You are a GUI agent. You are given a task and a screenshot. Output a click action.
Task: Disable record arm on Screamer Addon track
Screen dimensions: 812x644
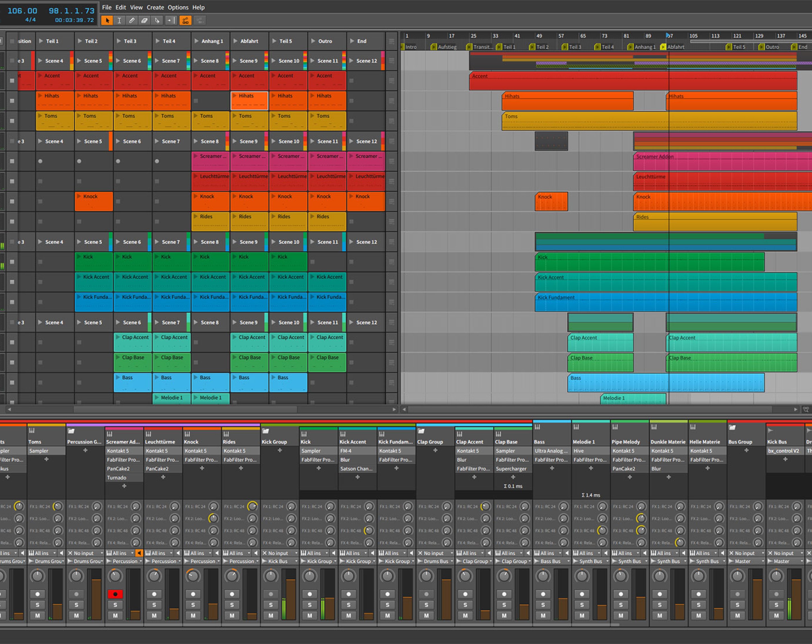click(x=115, y=594)
